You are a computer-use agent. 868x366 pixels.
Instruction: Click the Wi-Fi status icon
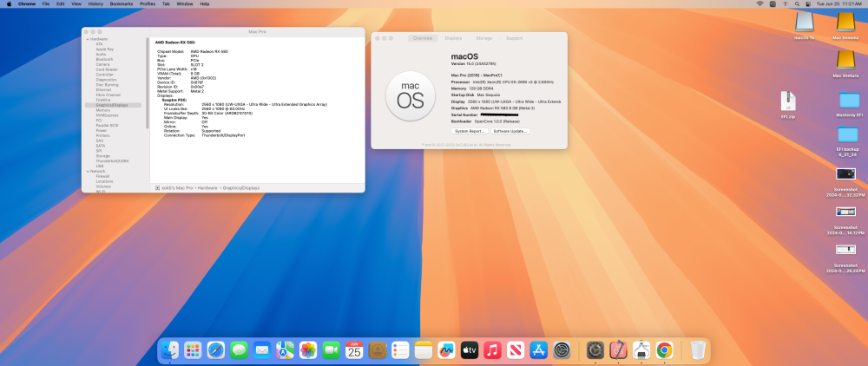click(759, 3)
